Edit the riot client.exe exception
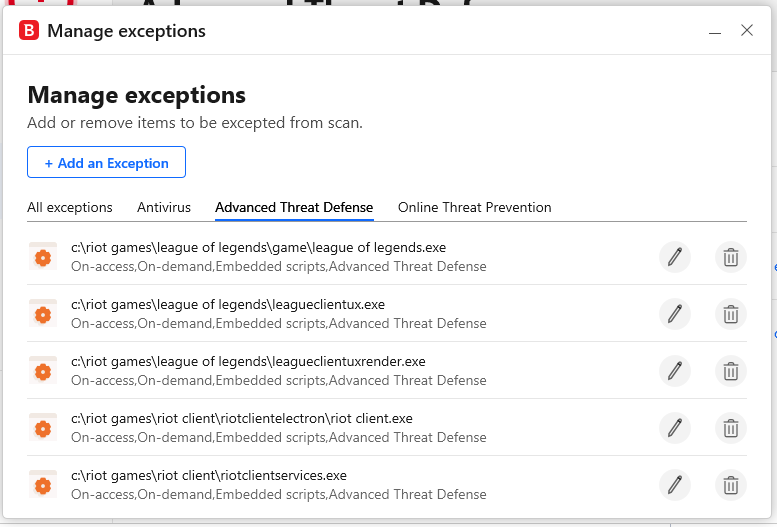Viewport: 777px width, 527px height. tap(674, 428)
